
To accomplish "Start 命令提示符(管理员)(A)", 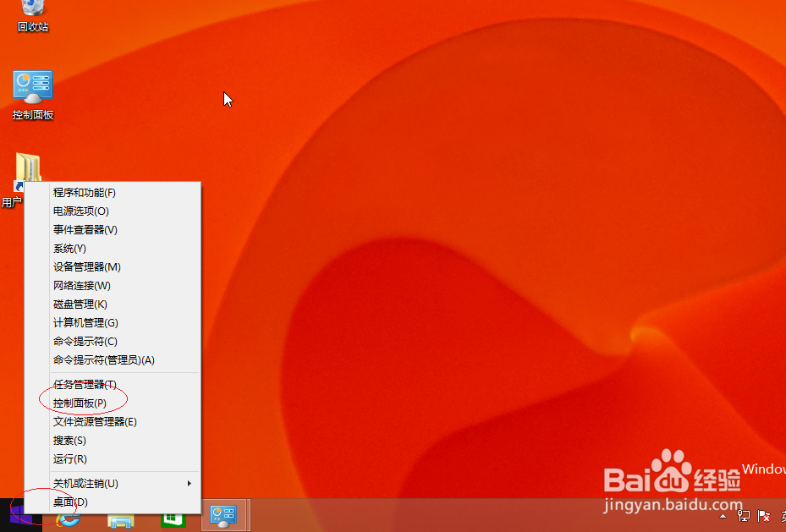I will (113, 360).
